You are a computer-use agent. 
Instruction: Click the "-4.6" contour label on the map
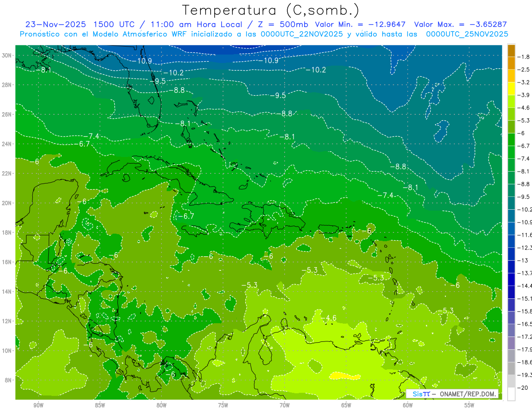coord(330,318)
